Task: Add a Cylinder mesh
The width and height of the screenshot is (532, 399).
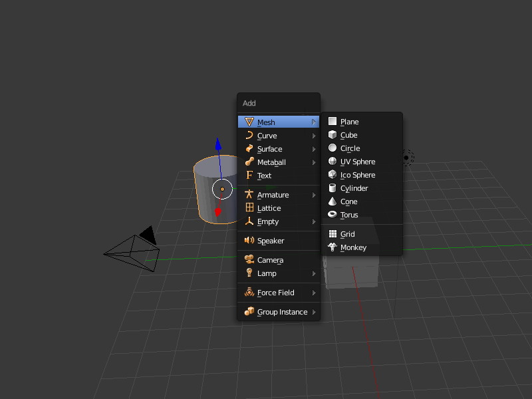Action: (362, 188)
